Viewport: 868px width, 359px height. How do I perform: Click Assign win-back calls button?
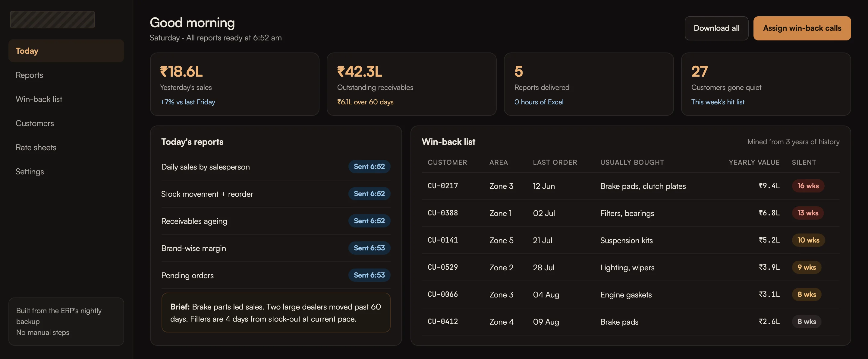tap(802, 28)
